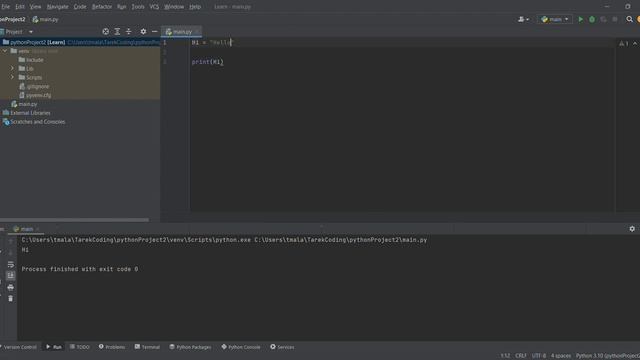Click the editor warnings indicator
Viewport: 640px width, 360px height.
pyautogui.click(x=624, y=43)
